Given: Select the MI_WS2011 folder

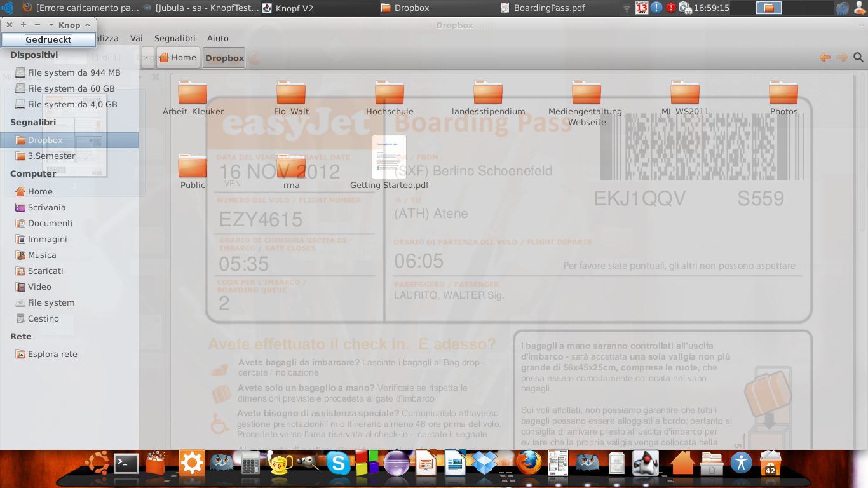Looking at the screenshot, I should pos(685,98).
